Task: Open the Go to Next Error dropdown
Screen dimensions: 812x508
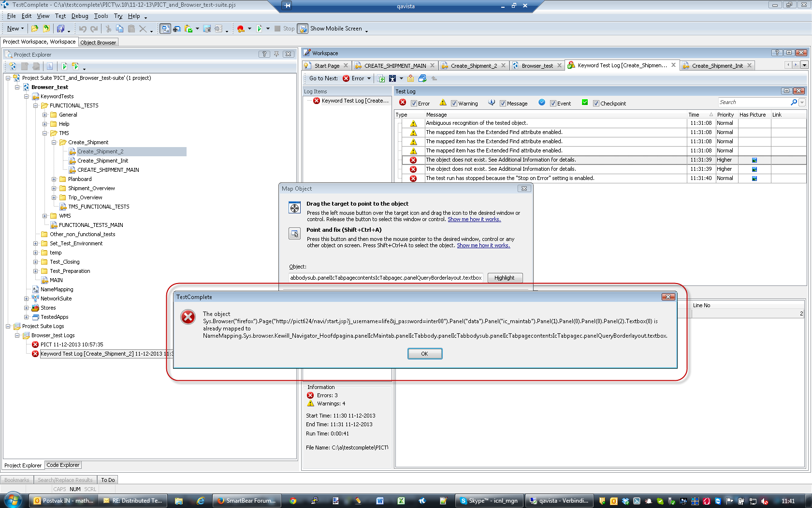Action: [369, 78]
